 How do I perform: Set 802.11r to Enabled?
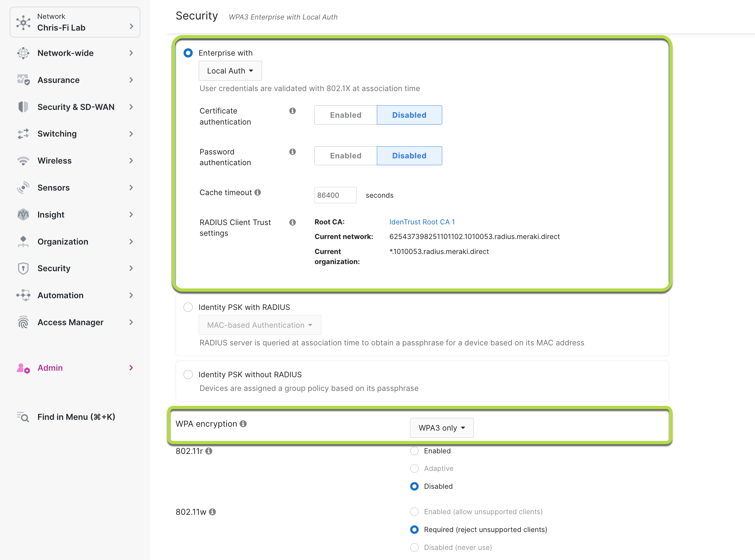point(414,451)
